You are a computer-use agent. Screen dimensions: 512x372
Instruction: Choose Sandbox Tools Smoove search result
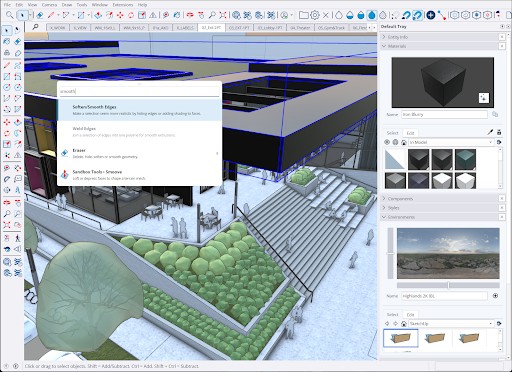click(139, 175)
